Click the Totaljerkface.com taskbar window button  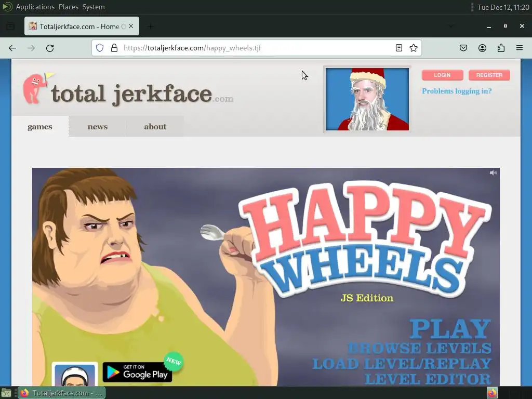coord(61,393)
